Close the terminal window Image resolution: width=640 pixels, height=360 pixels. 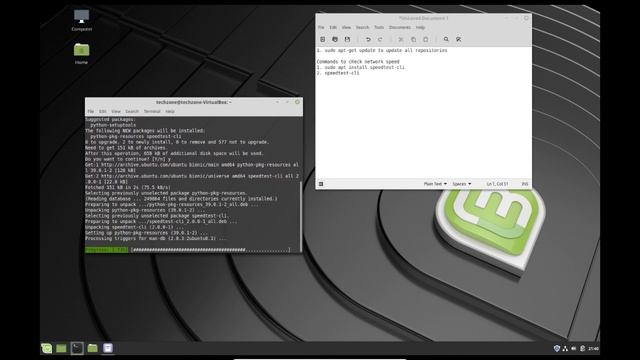(x=297, y=102)
